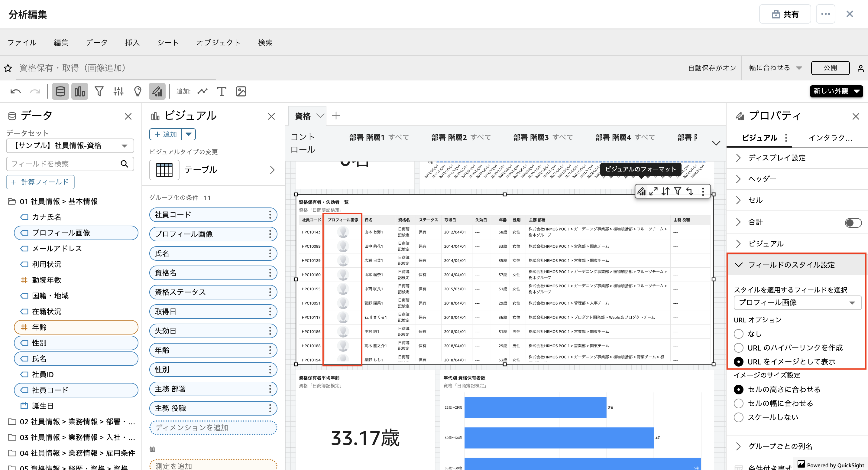This screenshot has height=470, width=868.
Task: Click the maximize arrows icon on table visual
Action: [x=653, y=191]
